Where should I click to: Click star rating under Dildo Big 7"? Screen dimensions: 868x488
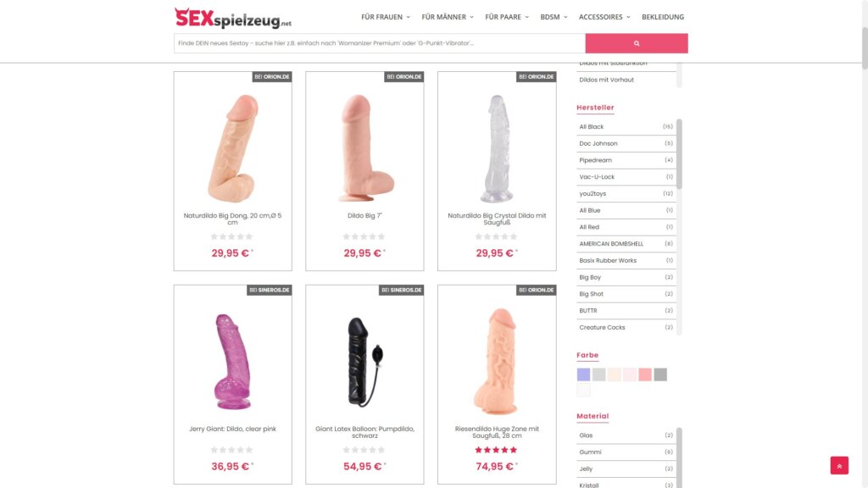pyautogui.click(x=364, y=237)
